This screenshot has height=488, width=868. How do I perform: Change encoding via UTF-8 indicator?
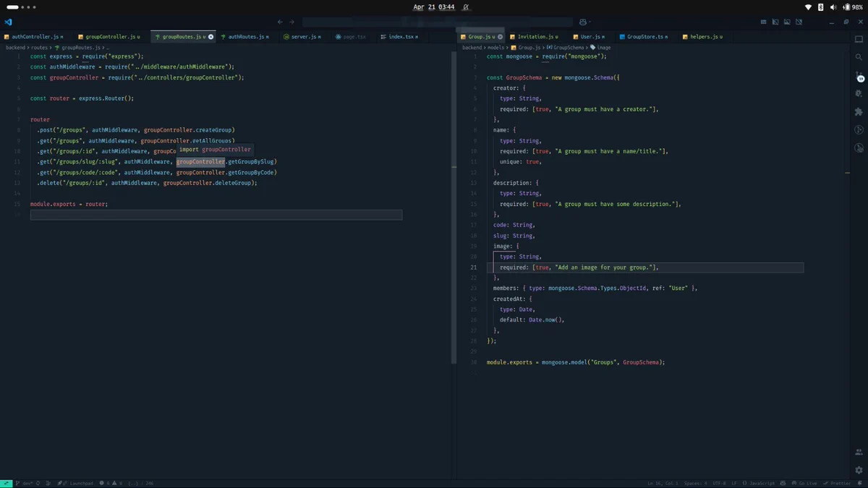(719, 483)
